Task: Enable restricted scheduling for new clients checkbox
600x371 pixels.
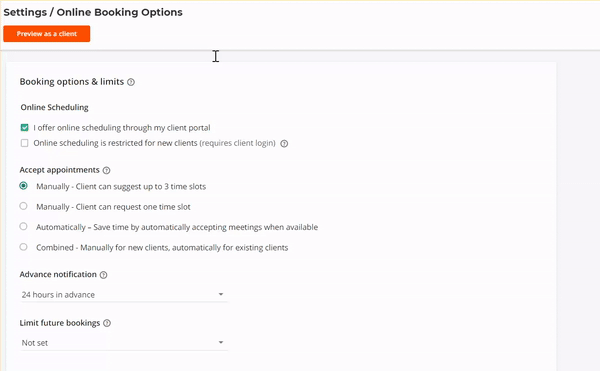Action: 24,143
